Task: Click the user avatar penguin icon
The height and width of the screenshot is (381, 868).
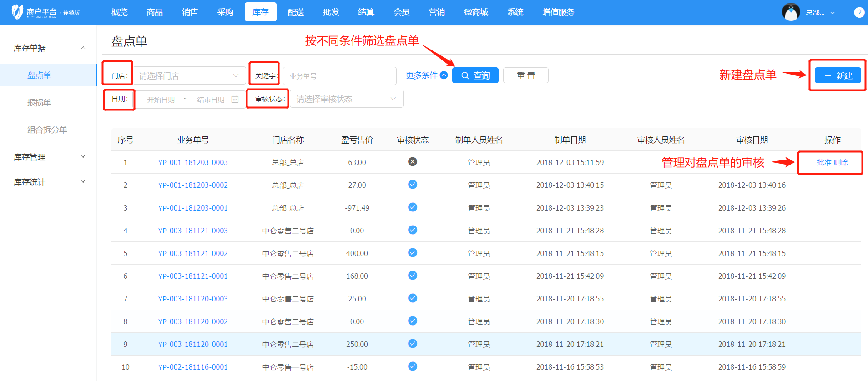Action: coord(791,12)
